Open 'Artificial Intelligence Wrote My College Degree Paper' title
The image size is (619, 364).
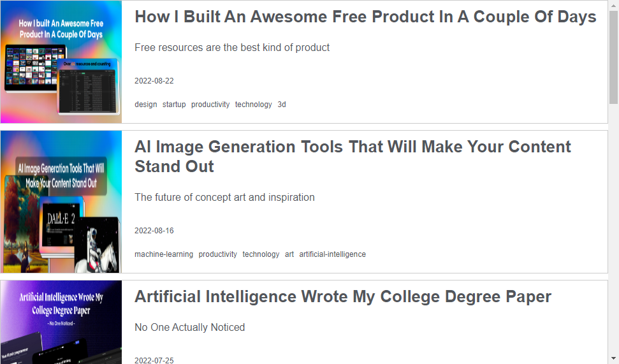click(x=343, y=297)
